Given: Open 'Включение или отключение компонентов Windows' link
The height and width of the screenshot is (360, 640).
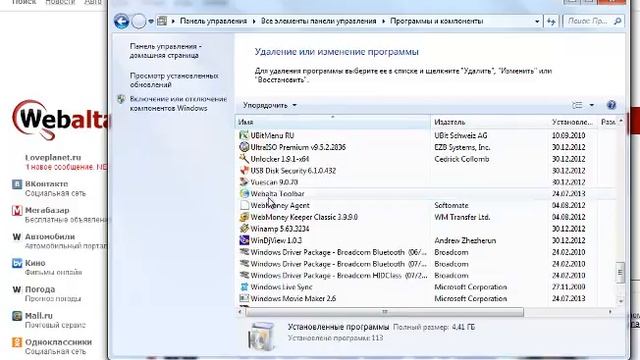Looking at the screenshot, I should click(178, 104).
